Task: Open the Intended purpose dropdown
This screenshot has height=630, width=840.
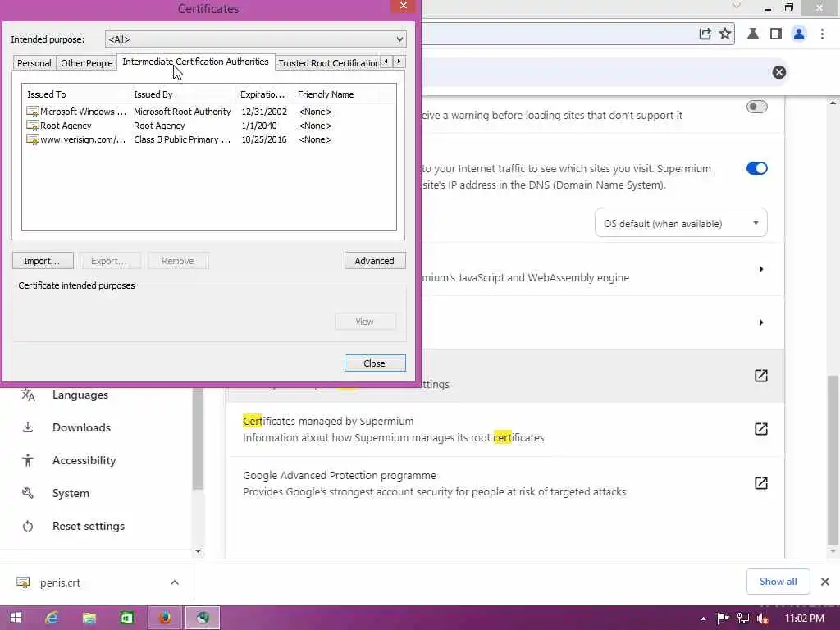Action: (256, 39)
